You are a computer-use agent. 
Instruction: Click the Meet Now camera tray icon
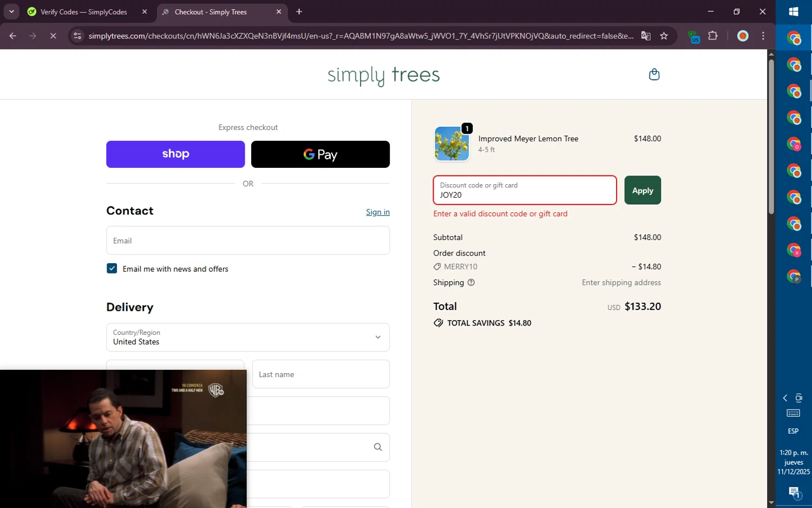point(799,398)
